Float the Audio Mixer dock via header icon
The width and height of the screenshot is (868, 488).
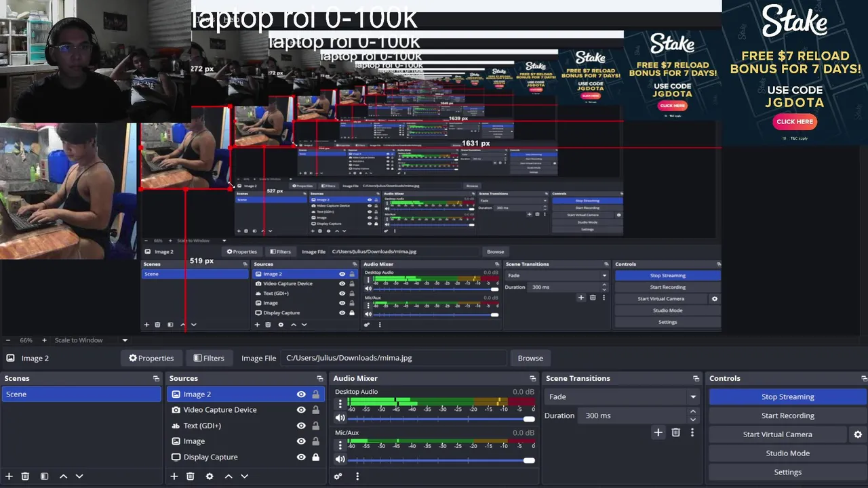532,378
